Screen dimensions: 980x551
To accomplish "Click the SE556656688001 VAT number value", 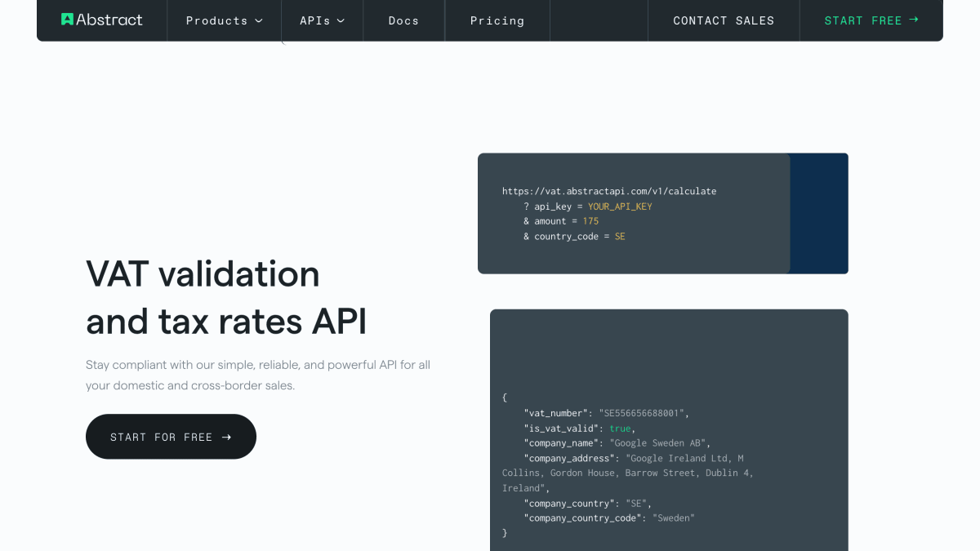I will point(644,414).
